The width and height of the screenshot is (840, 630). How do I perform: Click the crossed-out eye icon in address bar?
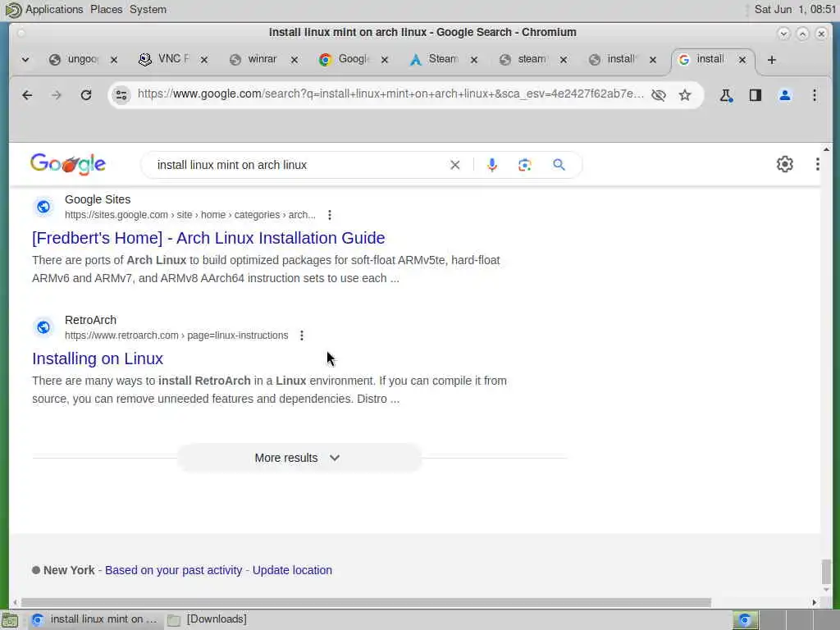[659, 95]
